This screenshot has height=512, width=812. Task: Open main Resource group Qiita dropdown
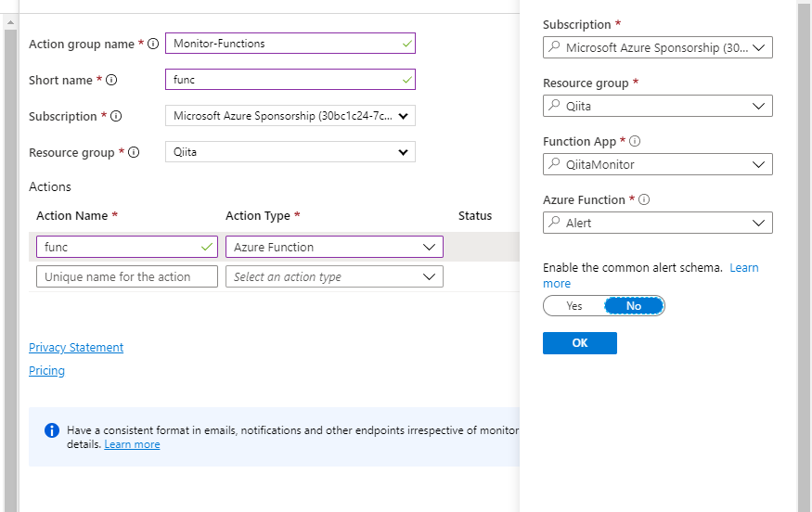(x=290, y=152)
